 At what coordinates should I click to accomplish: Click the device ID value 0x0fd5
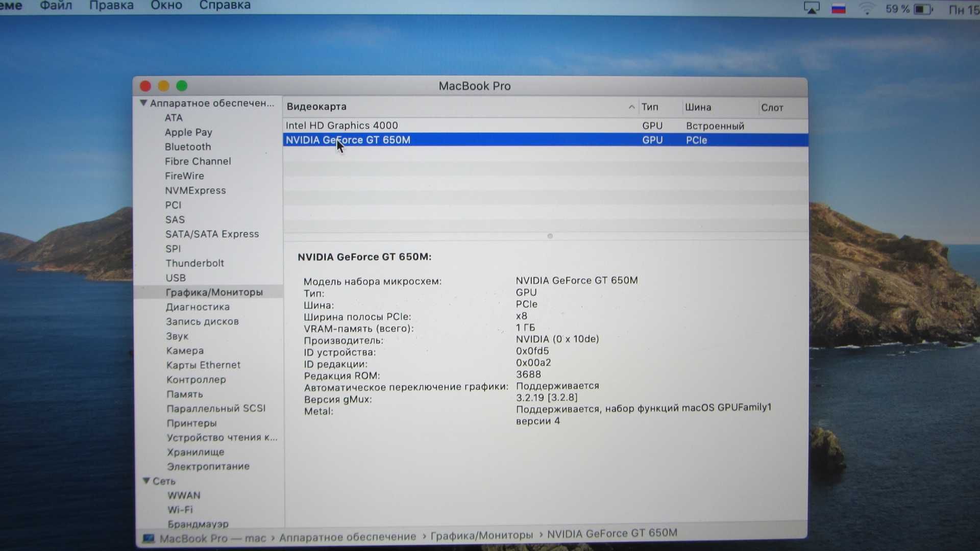point(532,351)
